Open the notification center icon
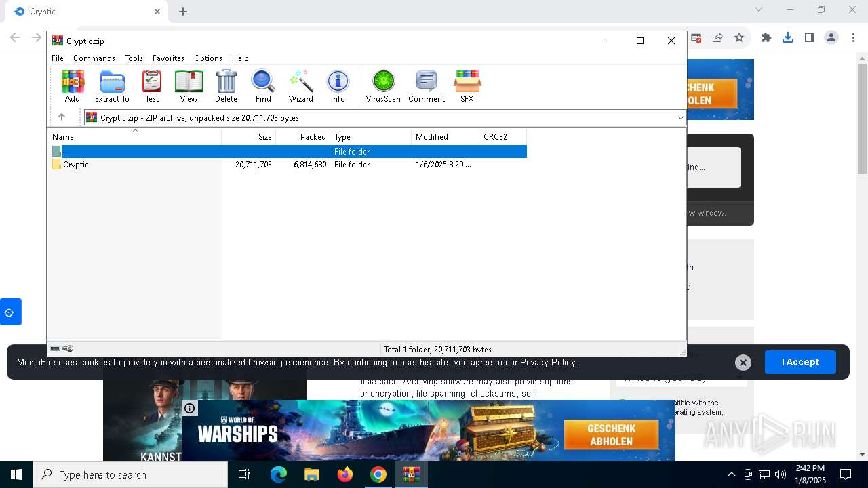The width and height of the screenshot is (868, 488). (x=846, y=474)
